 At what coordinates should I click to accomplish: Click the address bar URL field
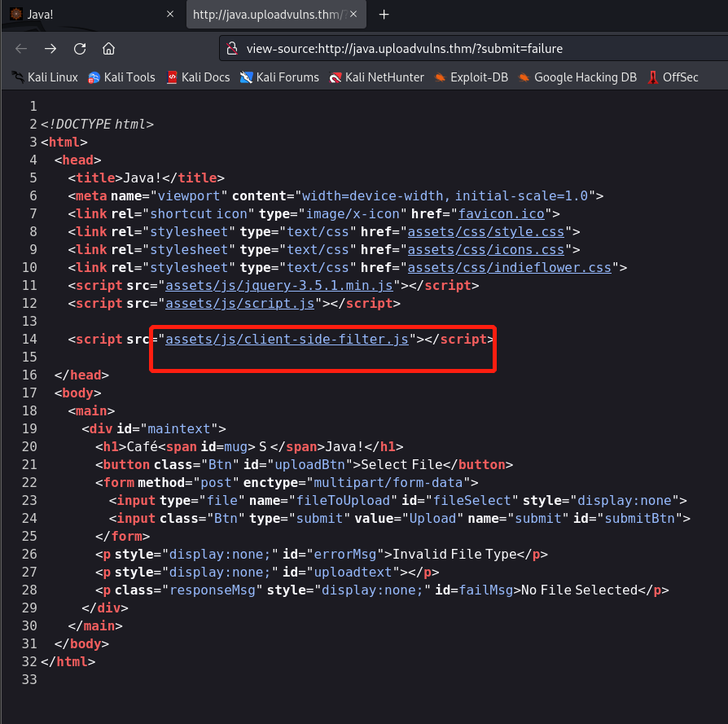click(472, 48)
